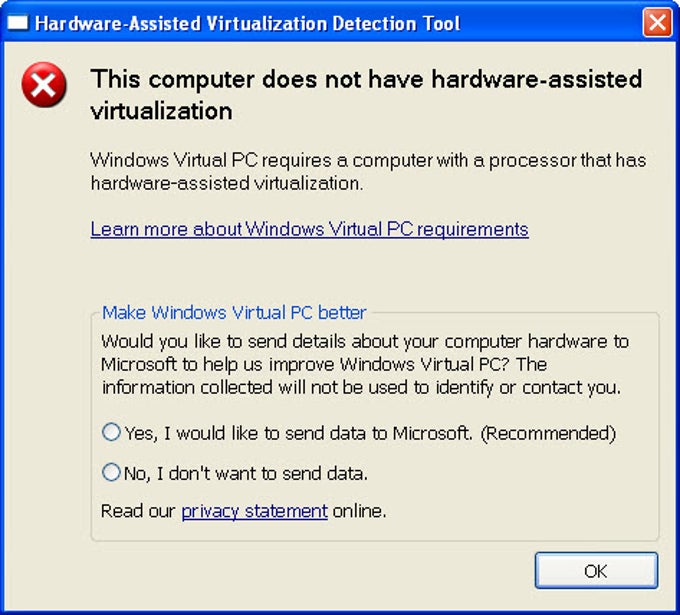Screen dimensions: 680x615
Task: Close the Virtualization Detection Tool dialog
Action: coord(657,22)
